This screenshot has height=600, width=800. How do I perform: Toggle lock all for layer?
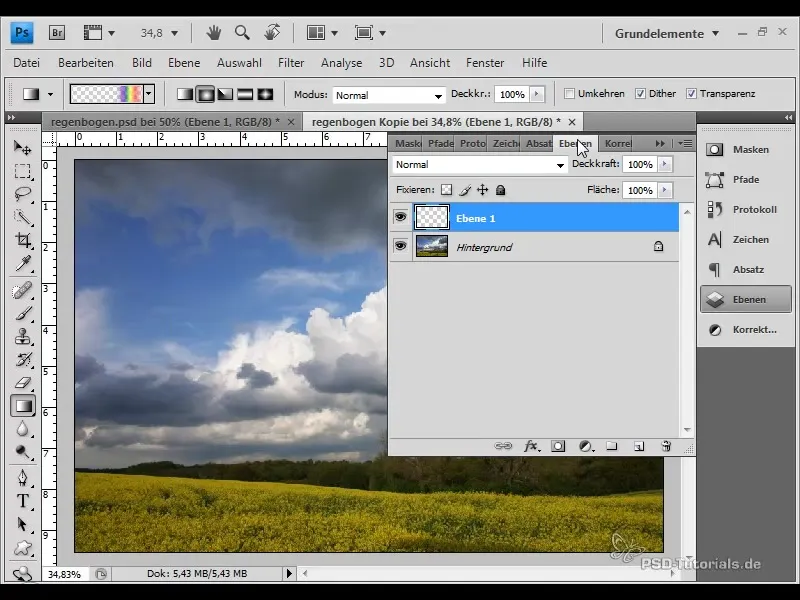click(501, 190)
